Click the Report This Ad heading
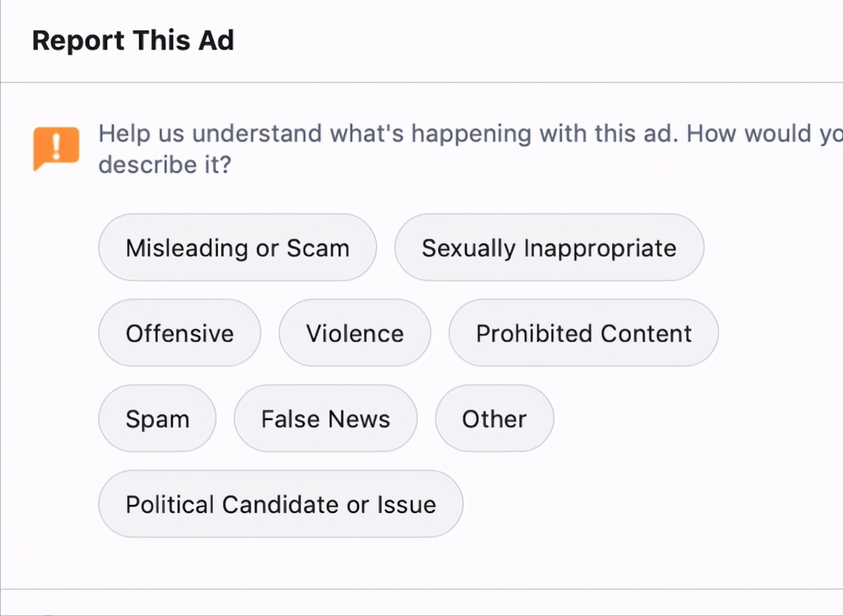 [133, 40]
